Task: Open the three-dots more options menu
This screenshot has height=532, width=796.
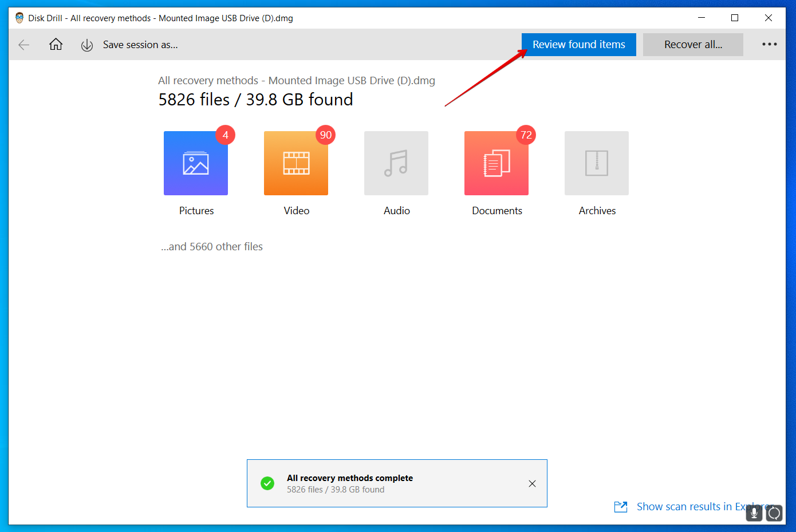Action: point(770,44)
